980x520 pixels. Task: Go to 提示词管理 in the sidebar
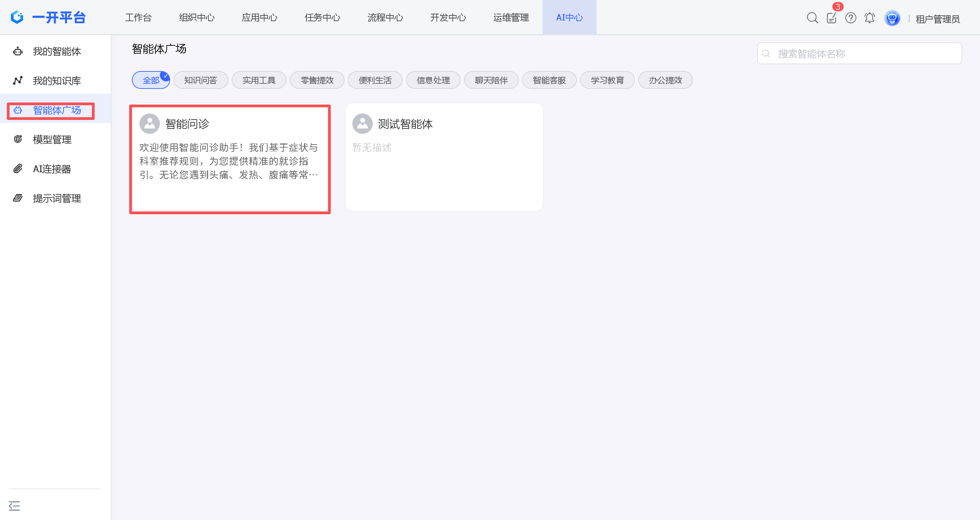click(56, 198)
